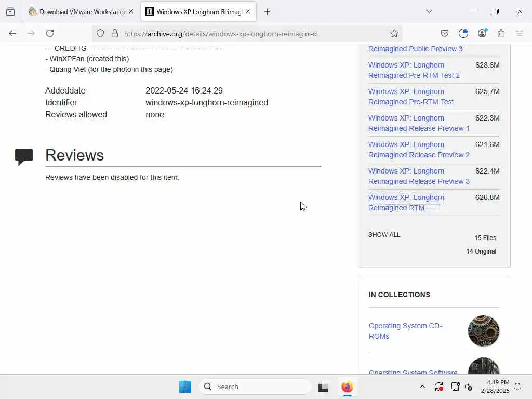Screen dimensions: 532x399
Task: Open the Firefox account icon
Action: click(482, 33)
